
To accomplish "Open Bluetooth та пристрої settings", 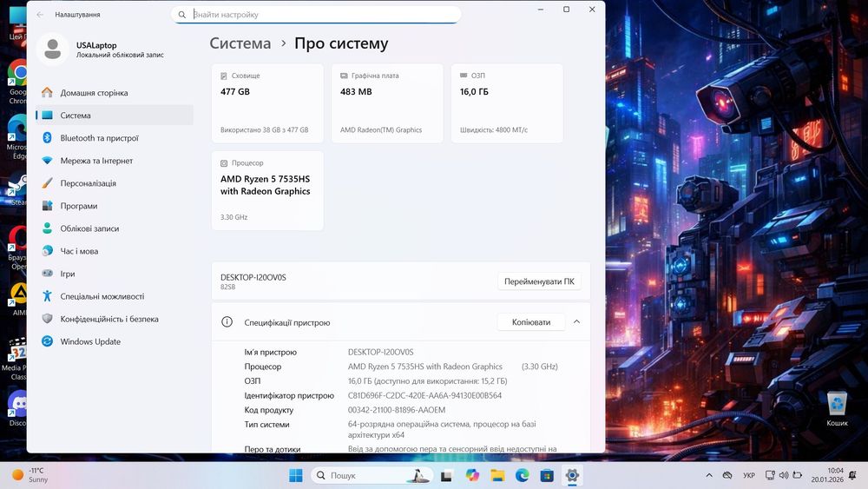I will pyautogui.click(x=115, y=138).
